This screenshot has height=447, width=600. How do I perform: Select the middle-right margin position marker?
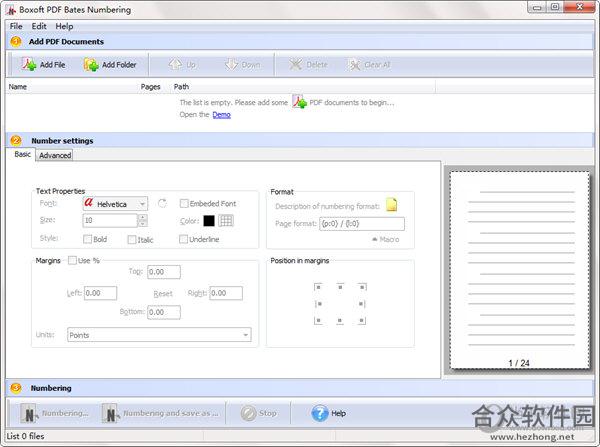point(362,304)
